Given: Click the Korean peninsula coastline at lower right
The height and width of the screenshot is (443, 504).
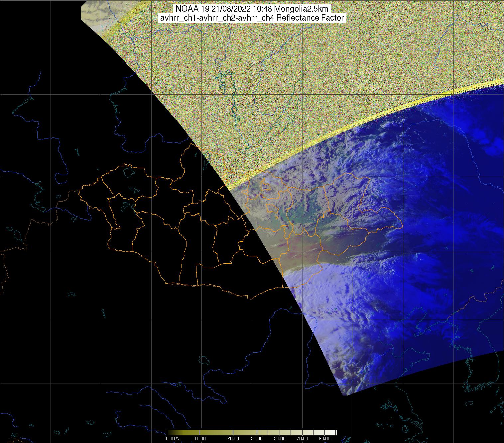Looking at the screenshot, I should tap(495, 372).
